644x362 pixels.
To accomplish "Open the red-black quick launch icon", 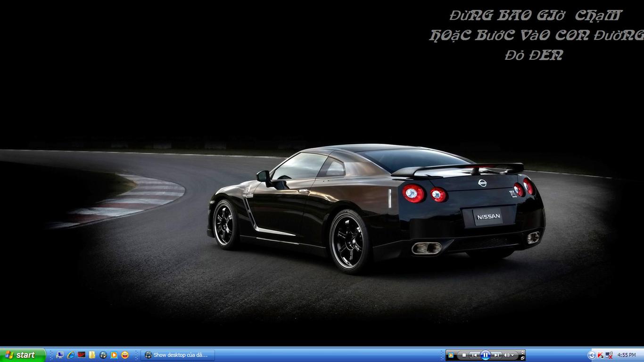I will coord(82,355).
